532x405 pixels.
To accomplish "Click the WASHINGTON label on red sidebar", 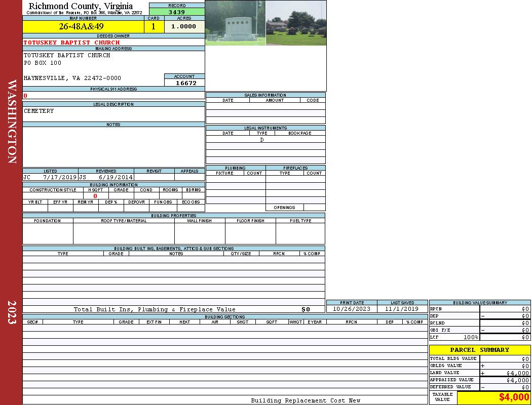I will (x=12, y=121).
